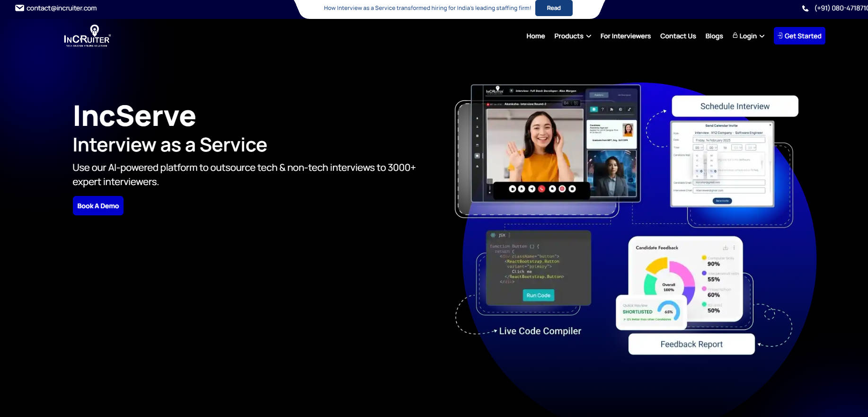This screenshot has height=417, width=868.
Task: Click the phone icon in top bar
Action: [x=805, y=9]
